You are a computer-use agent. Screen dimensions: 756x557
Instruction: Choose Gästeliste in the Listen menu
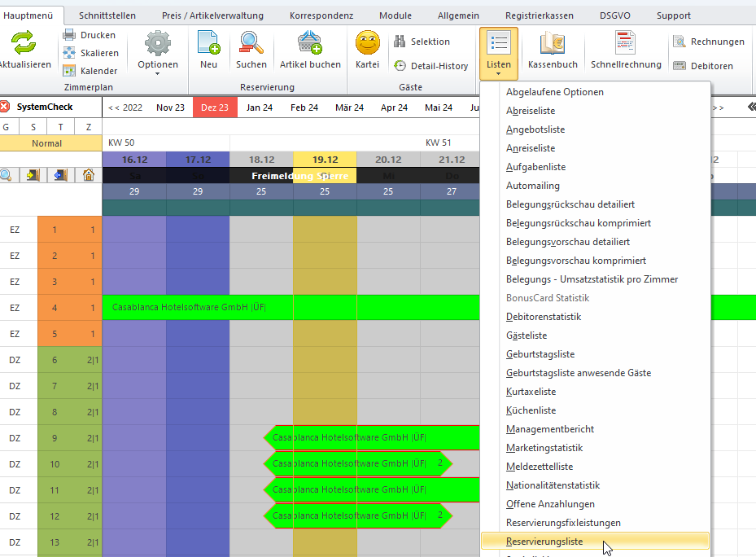point(526,336)
